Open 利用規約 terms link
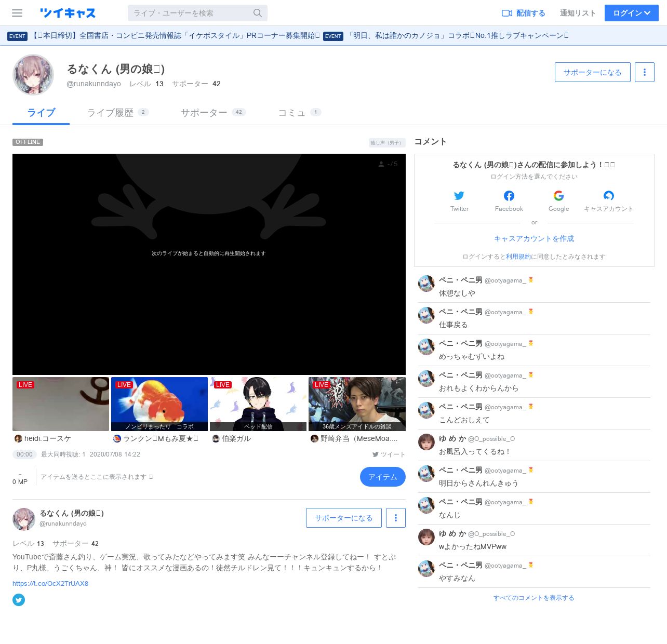This screenshot has width=667, height=644. point(518,257)
